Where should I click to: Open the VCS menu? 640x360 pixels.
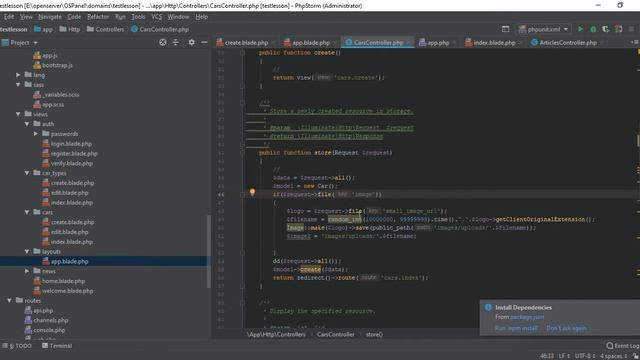(x=156, y=17)
